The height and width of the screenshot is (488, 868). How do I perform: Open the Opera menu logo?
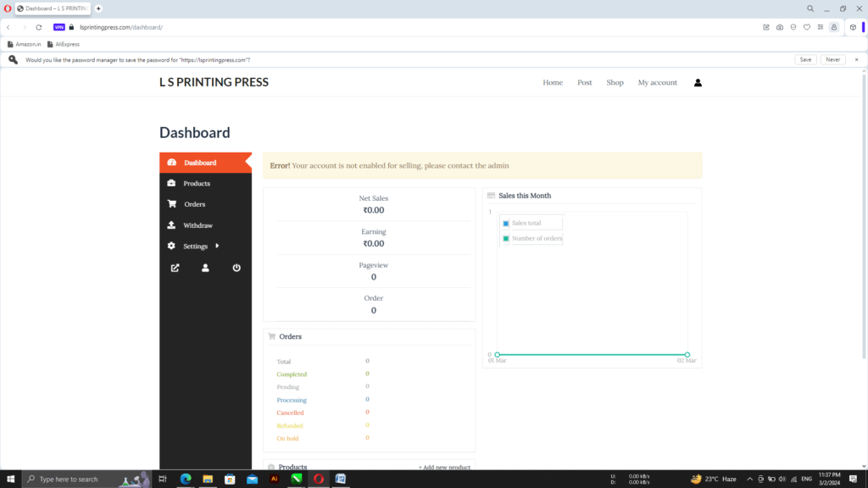(7, 8)
